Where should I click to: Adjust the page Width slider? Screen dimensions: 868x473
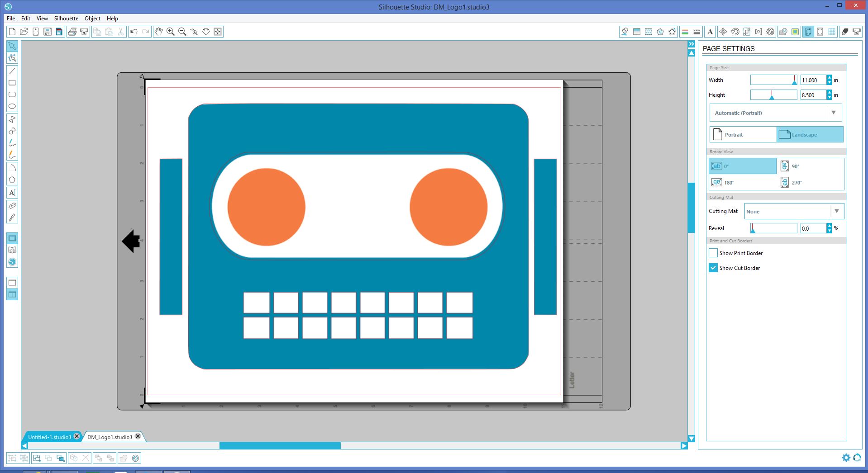[x=773, y=80]
